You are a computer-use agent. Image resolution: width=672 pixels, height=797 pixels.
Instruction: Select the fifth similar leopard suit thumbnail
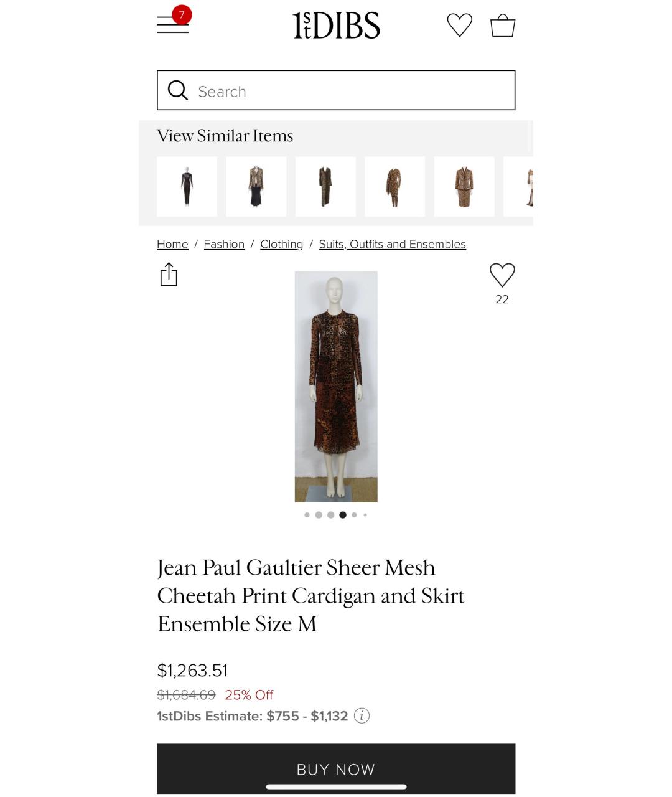tap(464, 187)
